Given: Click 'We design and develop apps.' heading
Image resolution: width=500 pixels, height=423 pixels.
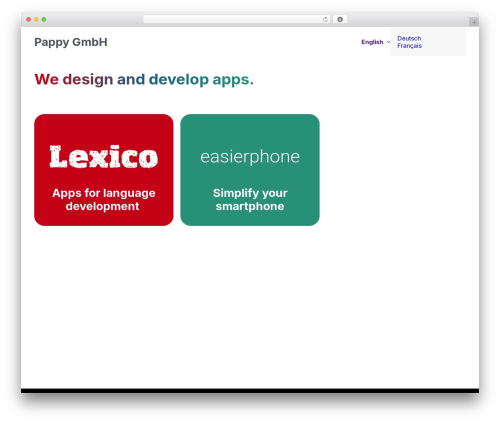Looking at the screenshot, I should pos(144,79).
